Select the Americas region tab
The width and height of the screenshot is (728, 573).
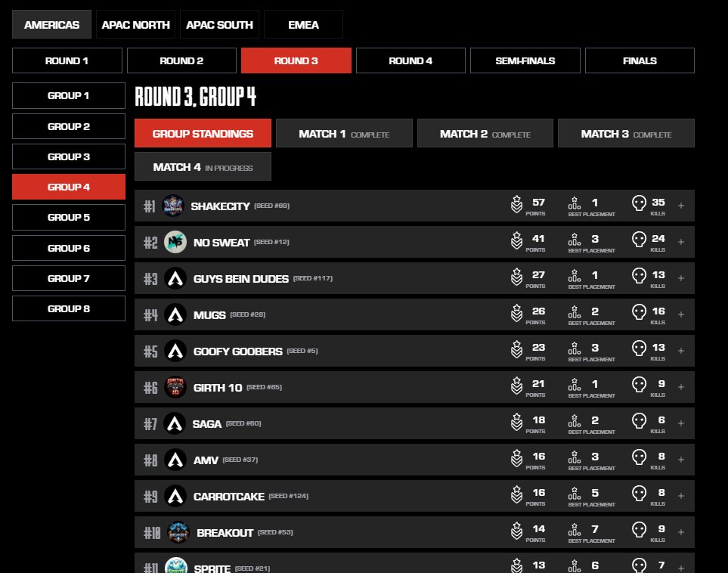tap(51, 25)
